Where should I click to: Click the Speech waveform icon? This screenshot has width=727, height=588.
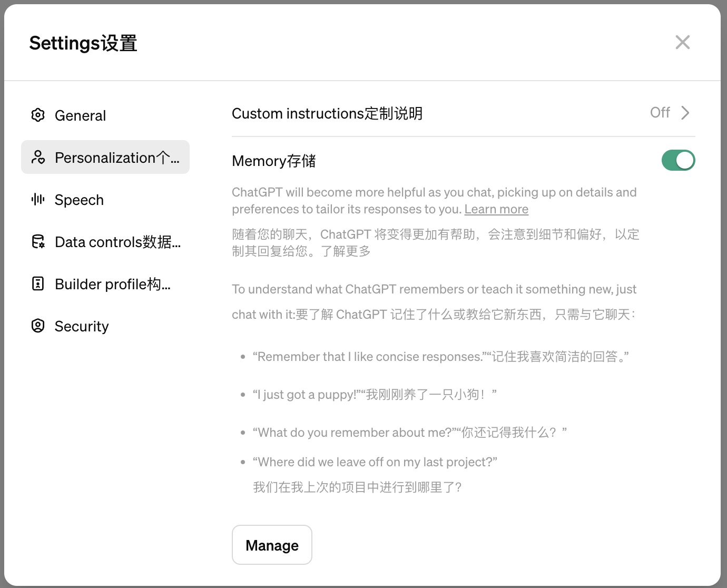point(38,199)
